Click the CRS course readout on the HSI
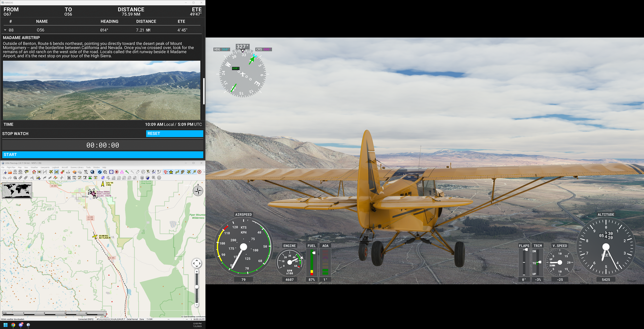The height and width of the screenshot is (329, 644). tap(263, 50)
